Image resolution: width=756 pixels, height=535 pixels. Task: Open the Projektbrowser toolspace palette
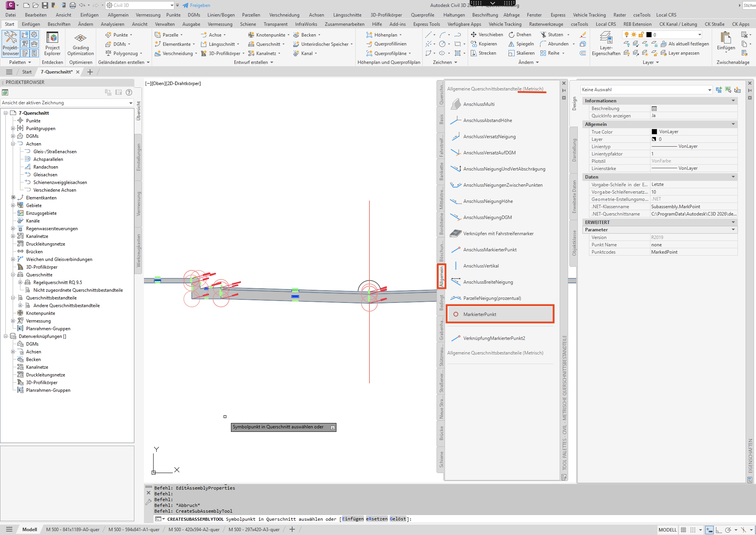pos(10,43)
